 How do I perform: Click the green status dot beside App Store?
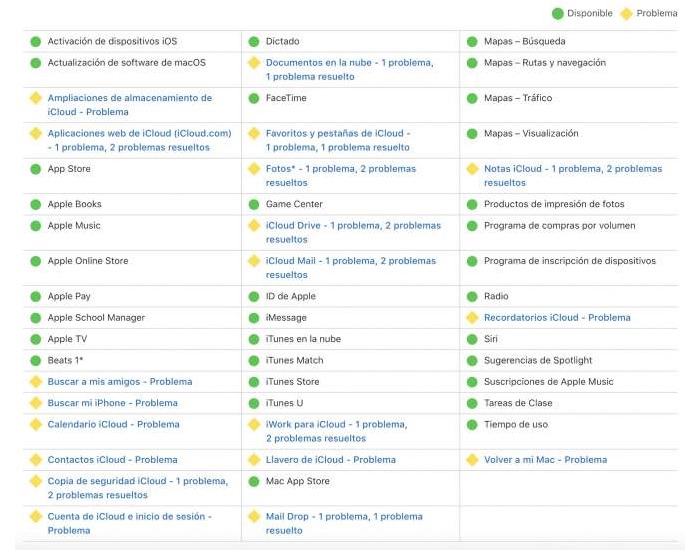coord(36,169)
